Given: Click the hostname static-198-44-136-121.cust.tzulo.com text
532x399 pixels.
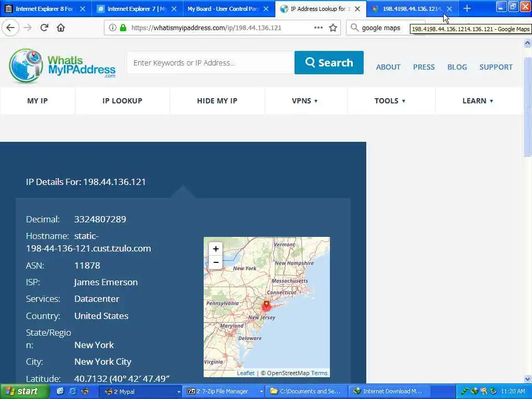Looking at the screenshot, I should (x=88, y=242).
